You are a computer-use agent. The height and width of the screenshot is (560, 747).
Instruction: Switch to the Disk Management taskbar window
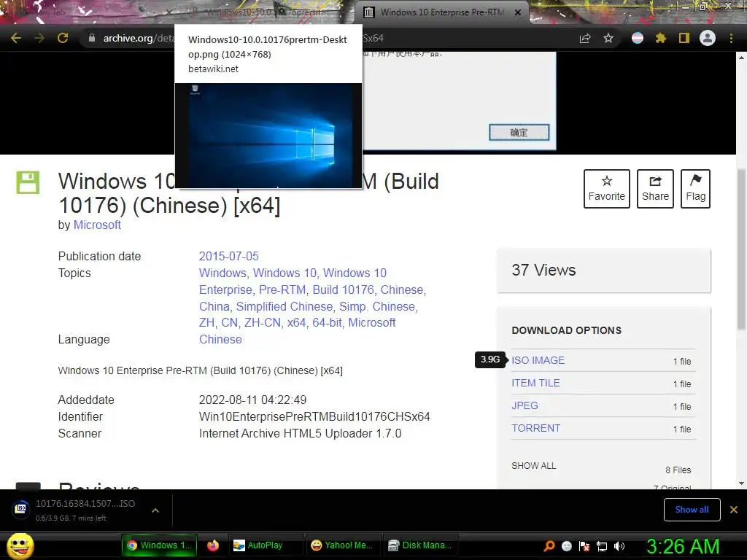coord(420,545)
